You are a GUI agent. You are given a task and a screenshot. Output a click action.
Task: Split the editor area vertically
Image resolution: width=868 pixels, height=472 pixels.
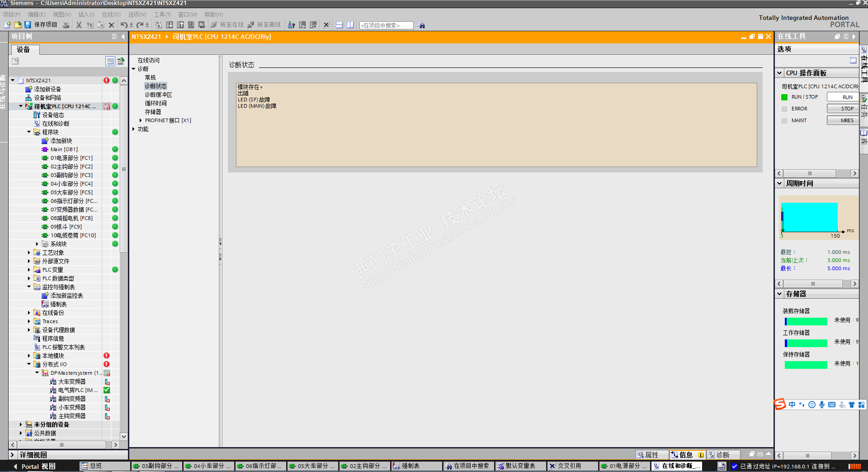pos(350,25)
